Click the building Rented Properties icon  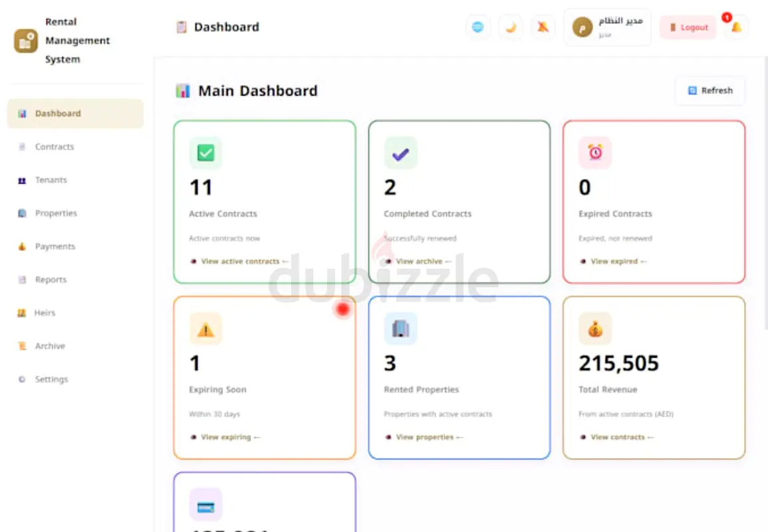point(401,329)
